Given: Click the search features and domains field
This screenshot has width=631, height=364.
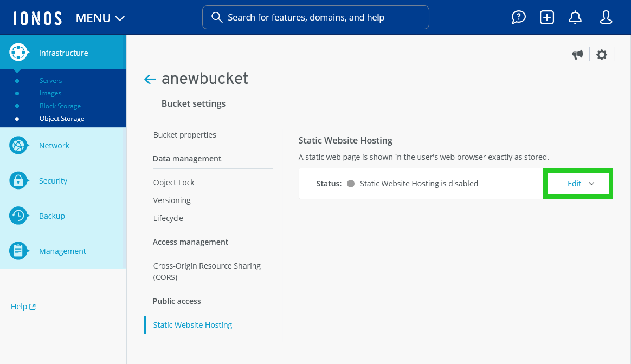Looking at the screenshot, I should click(x=315, y=17).
